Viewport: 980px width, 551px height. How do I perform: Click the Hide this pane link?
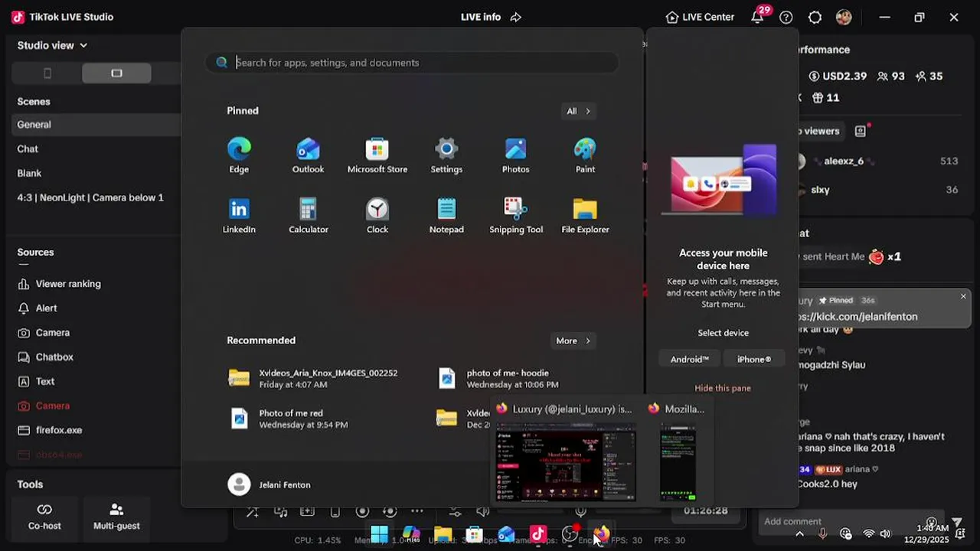point(723,388)
